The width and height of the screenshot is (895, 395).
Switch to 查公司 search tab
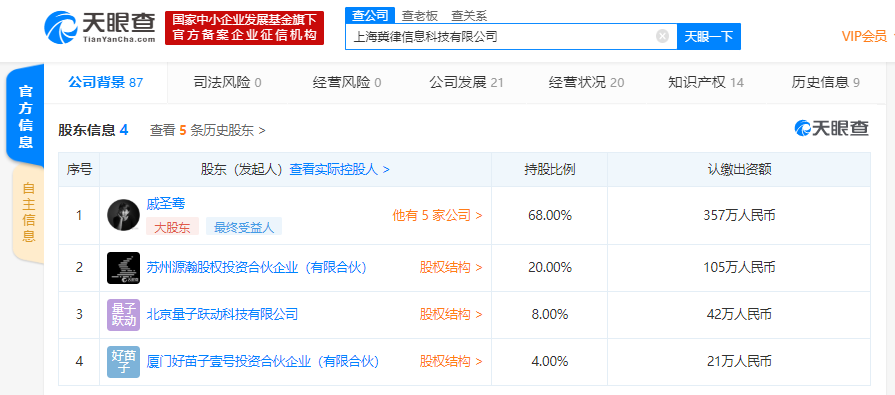pos(370,15)
